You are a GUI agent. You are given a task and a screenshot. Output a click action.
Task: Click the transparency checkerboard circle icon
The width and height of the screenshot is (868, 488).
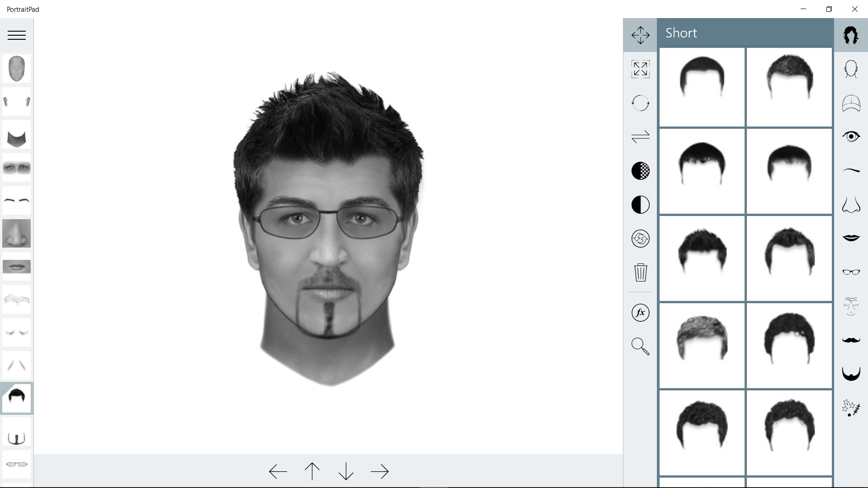coord(640,171)
